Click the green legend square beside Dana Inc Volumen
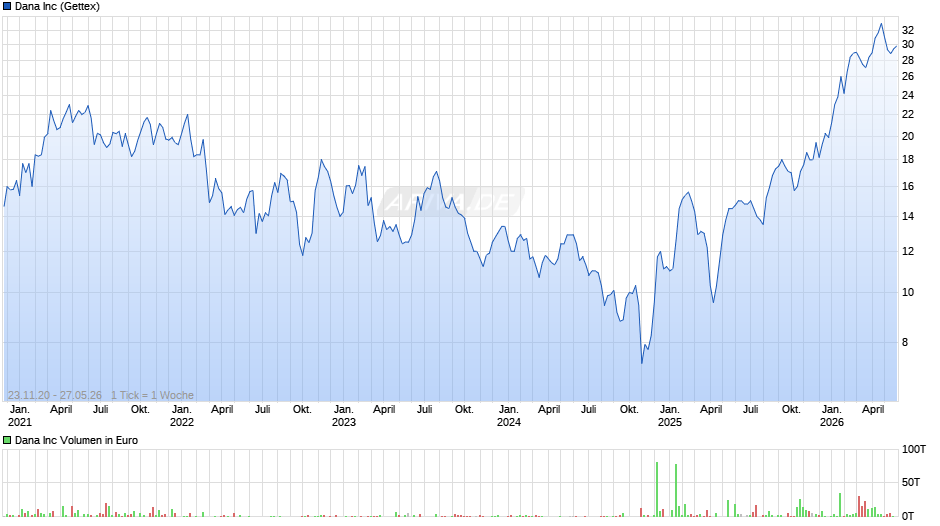Viewport: 940px width, 526px height. click(7, 440)
